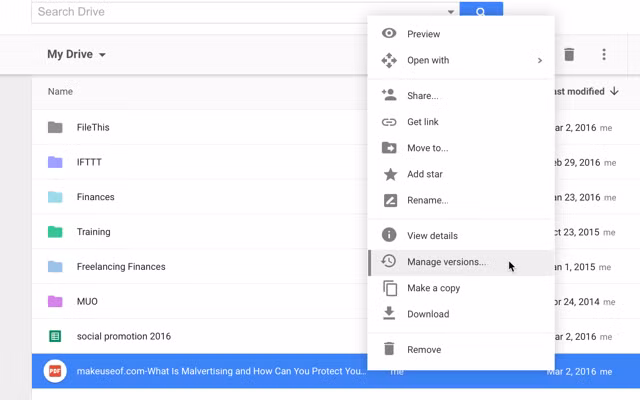Click the Search Drive input field
The image size is (640, 400).
coord(240,12)
